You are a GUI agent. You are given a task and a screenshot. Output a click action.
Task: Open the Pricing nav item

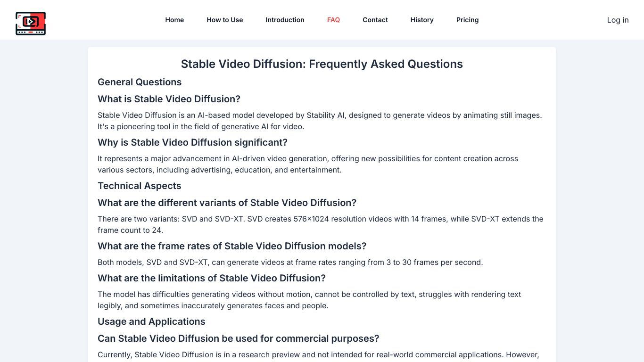(x=468, y=20)
